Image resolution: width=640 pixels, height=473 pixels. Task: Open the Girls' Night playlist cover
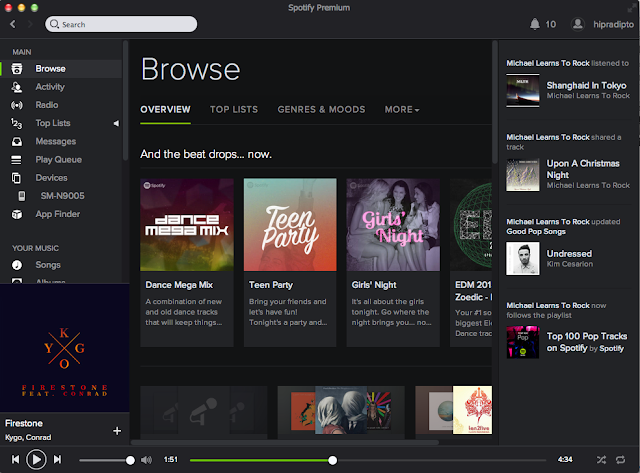(x=393, y=224)
